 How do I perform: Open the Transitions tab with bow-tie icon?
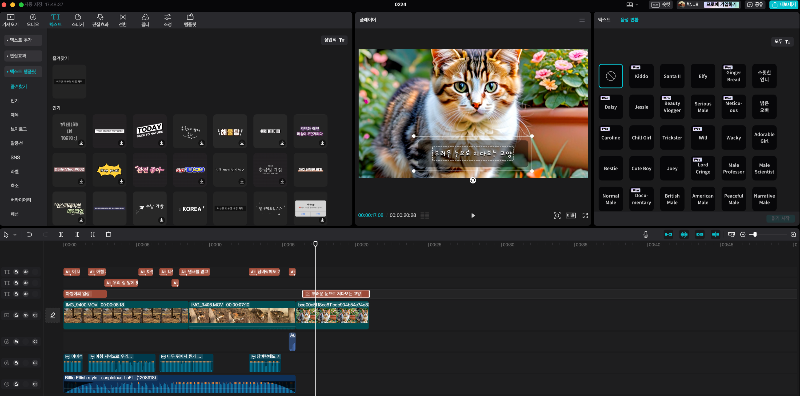[x=122, y=20]
